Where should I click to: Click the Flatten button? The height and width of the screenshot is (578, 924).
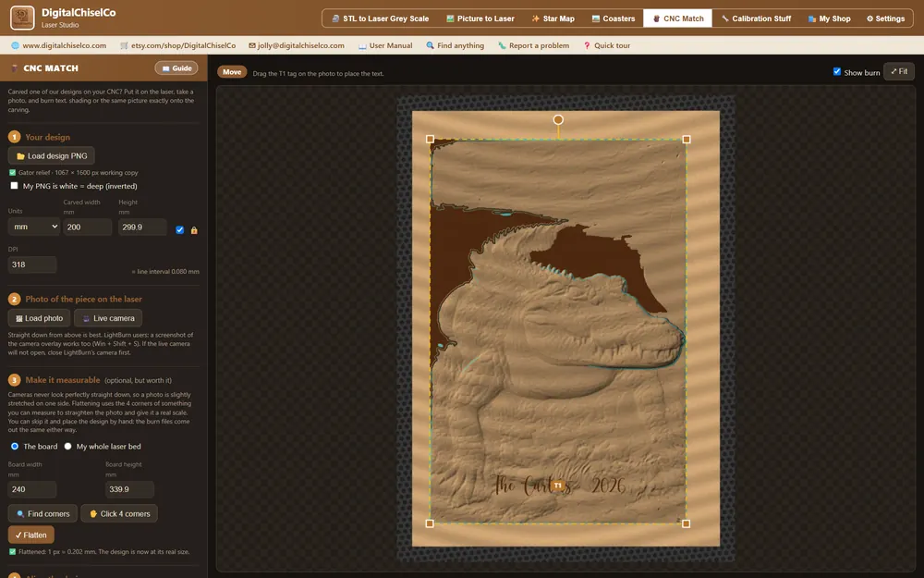pos(31,535)
